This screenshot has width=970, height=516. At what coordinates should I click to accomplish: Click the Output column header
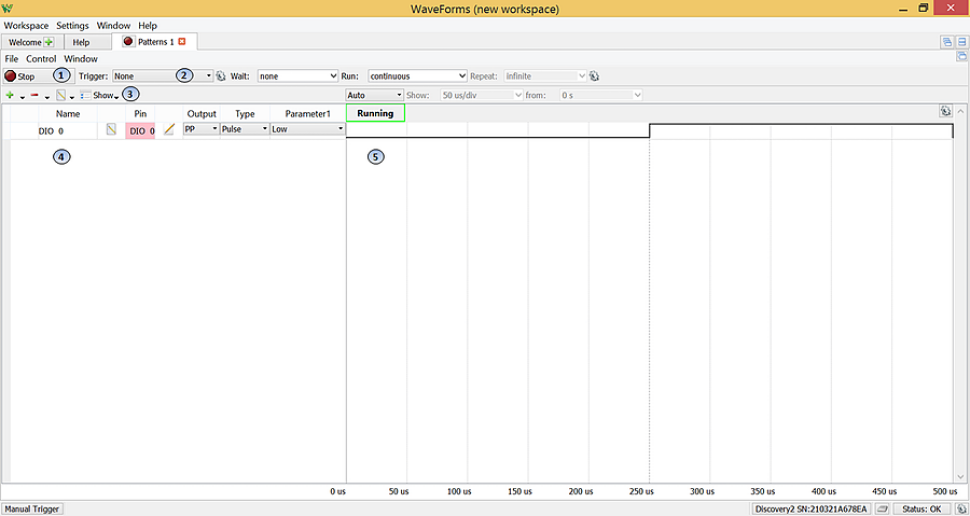(x=202, y=114)
